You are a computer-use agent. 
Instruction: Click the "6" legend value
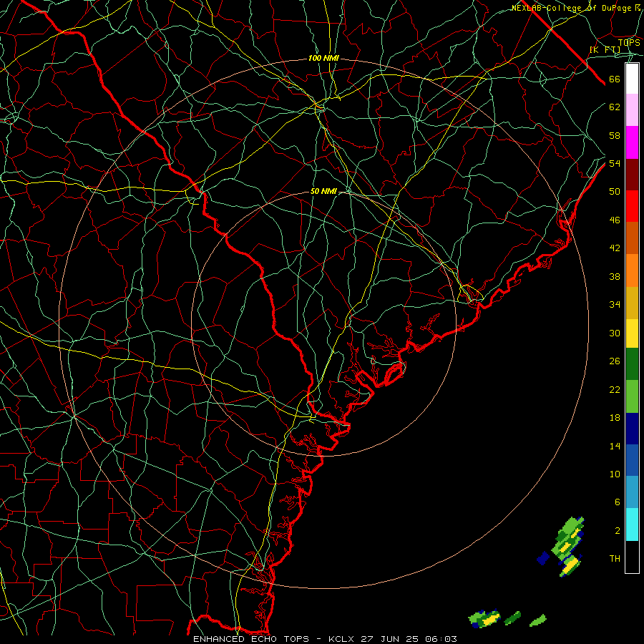tap(617, 502)
